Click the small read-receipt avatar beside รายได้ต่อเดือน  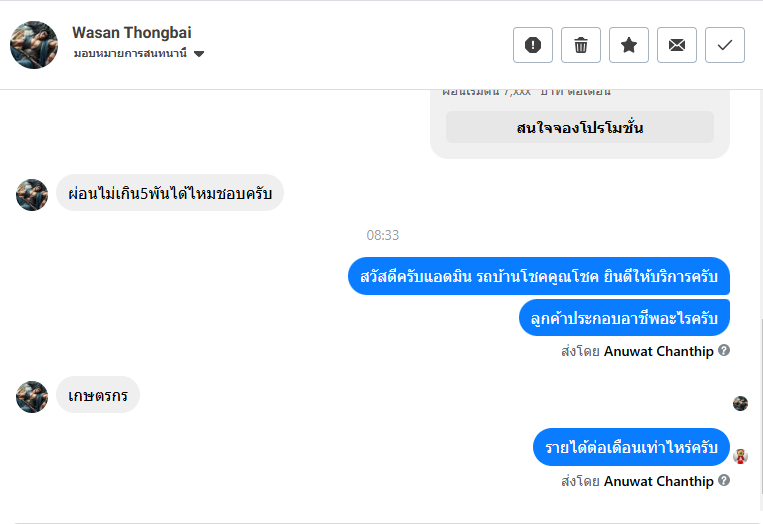(740, 456)
